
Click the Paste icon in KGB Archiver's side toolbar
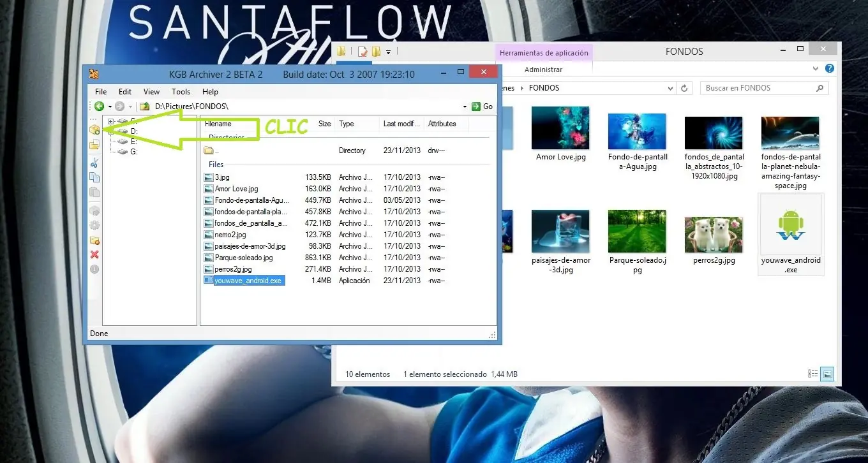pyautogui.click(x=94, y=192)
